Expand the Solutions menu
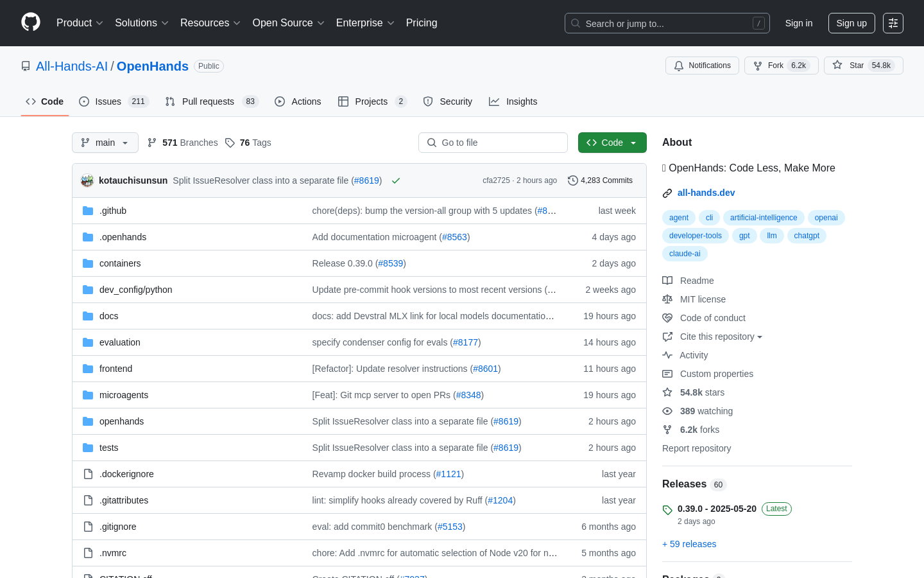The image size is (924, 578). point(142,23)
